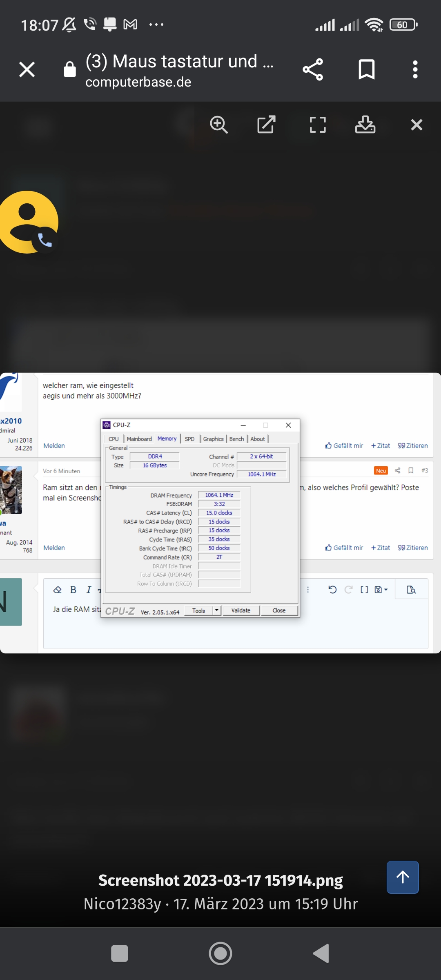Open the editor more options vertical dots
The height and width of the screenshot is (980, 441).
(308, 589)
